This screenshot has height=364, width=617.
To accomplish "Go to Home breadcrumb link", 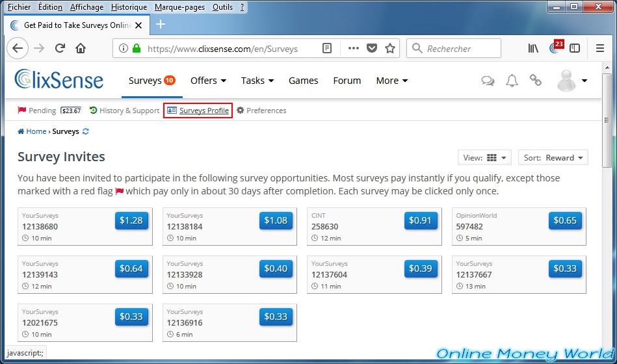I will pos(32,131).
